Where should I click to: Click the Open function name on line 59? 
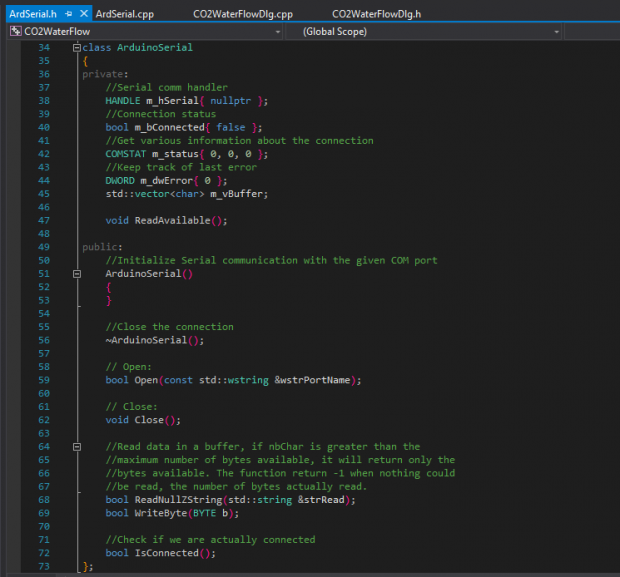[146, 379]
